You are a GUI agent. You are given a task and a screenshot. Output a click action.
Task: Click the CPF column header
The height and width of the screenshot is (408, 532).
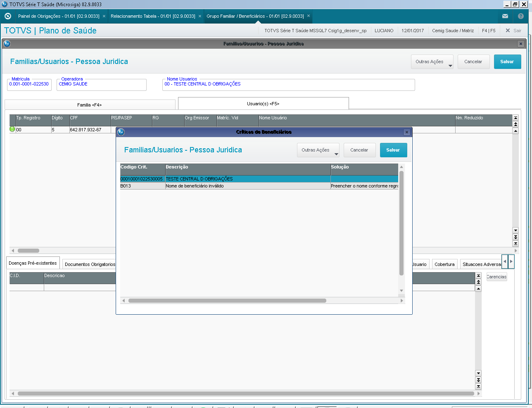[90, 120]
